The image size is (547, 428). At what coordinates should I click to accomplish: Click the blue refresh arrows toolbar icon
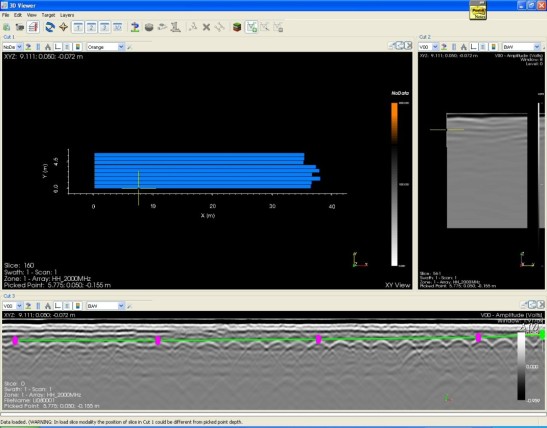point(50,27)
